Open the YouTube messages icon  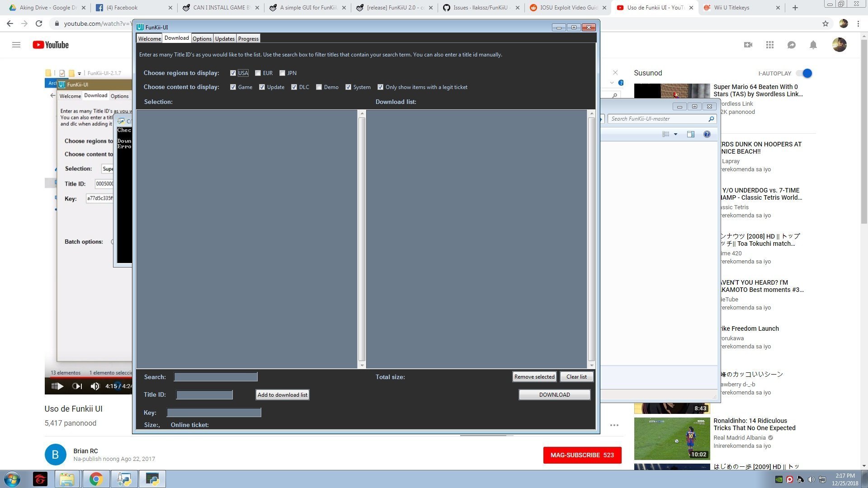tap(792, 45)
